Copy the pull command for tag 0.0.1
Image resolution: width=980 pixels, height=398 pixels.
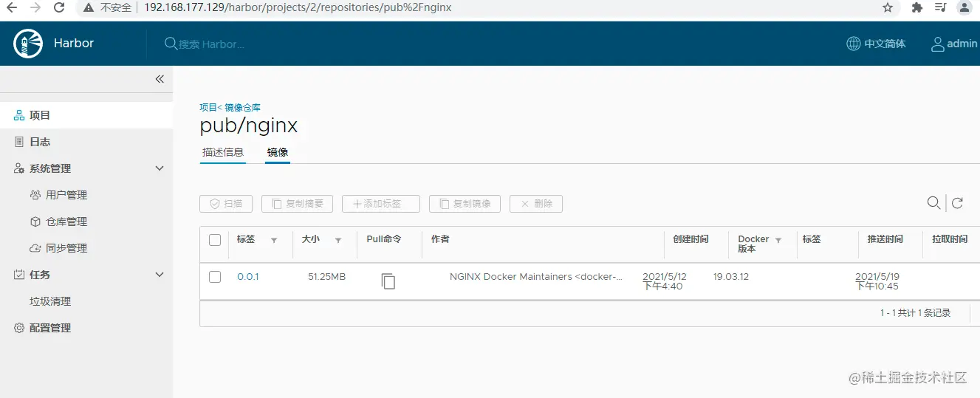tap(388, 281)
